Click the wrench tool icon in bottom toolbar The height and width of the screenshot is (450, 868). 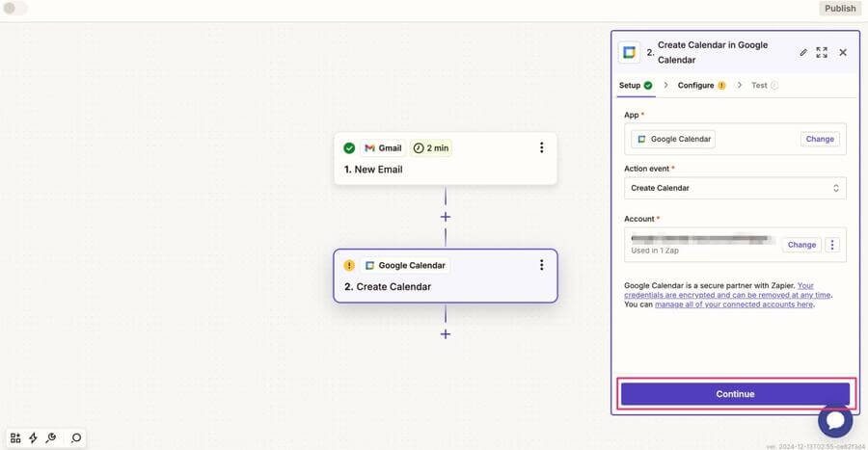[x=51, y=437]
